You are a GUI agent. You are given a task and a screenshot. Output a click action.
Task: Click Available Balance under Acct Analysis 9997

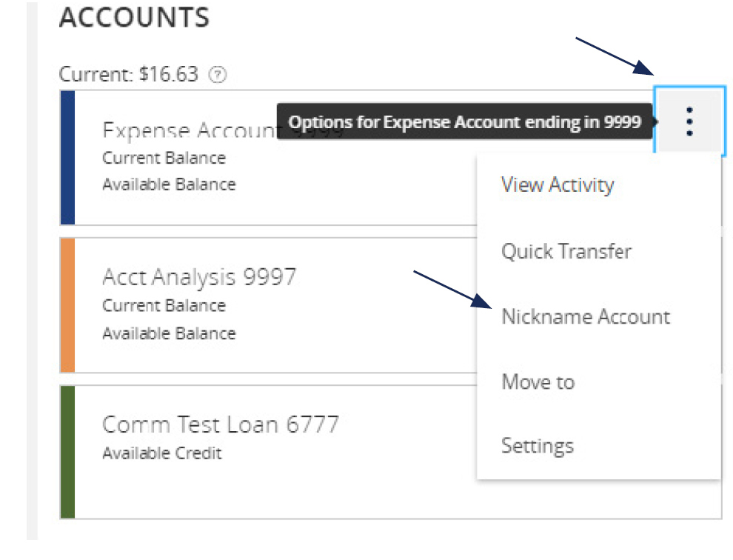pos(168,333)
